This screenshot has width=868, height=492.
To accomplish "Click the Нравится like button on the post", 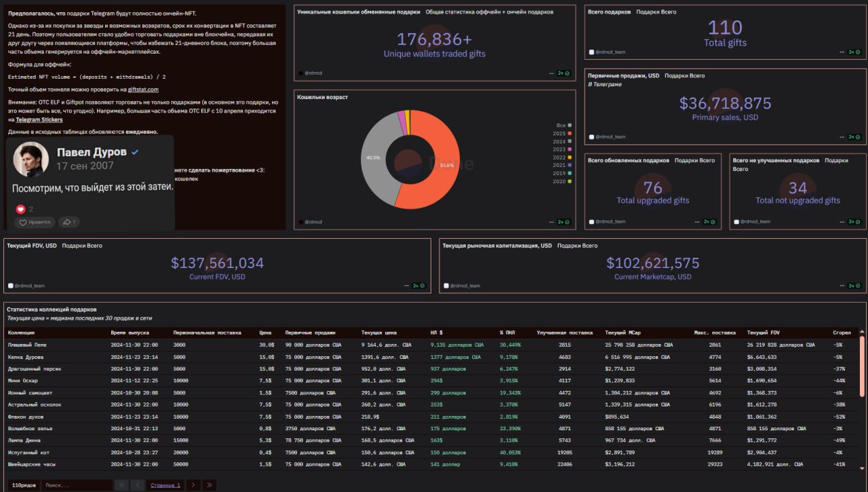I will coord(35,222).
